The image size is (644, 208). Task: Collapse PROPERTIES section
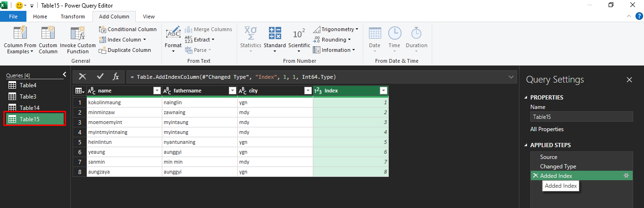click(527, 98)
